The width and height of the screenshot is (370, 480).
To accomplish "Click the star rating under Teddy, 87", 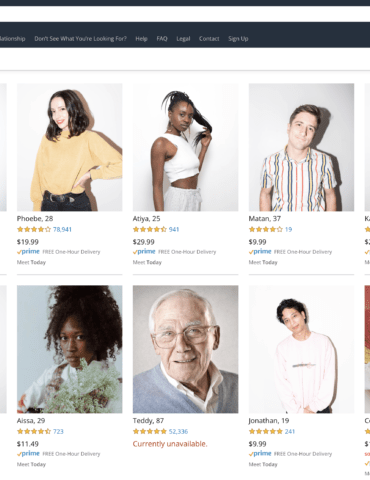I will (x=150, y=431).
